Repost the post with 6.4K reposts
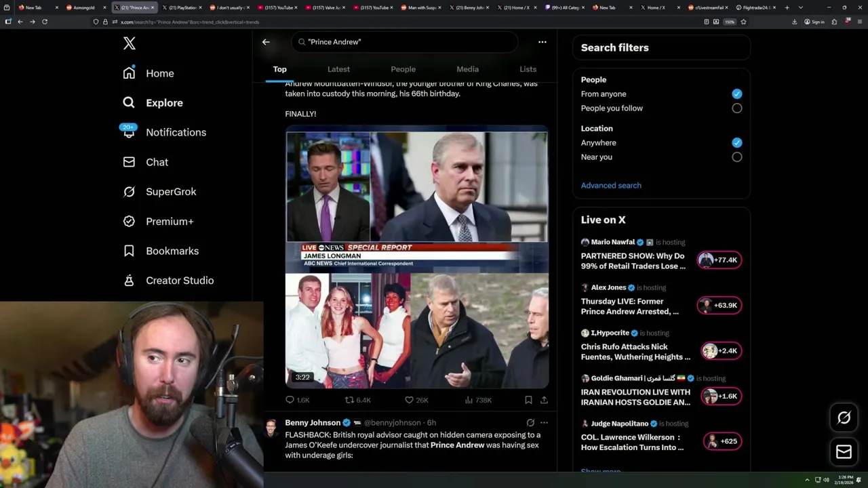Viewport: 868px width, 488px height. coord(358,400)
